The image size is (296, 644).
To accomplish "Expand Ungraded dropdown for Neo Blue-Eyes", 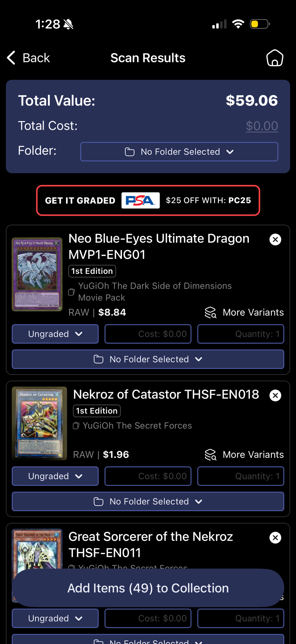I will [x=55, y=334].
